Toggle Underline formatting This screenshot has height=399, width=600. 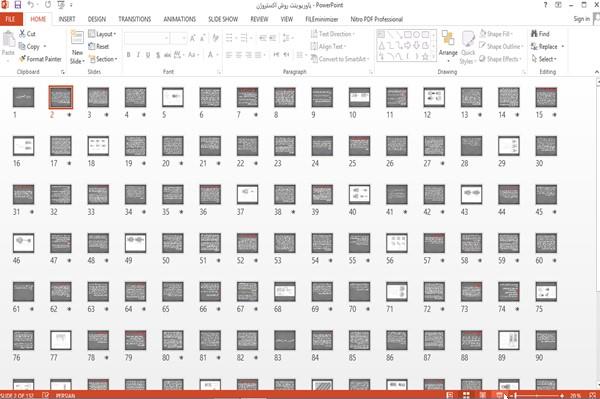pyautogui.click(x=148, y=55)
